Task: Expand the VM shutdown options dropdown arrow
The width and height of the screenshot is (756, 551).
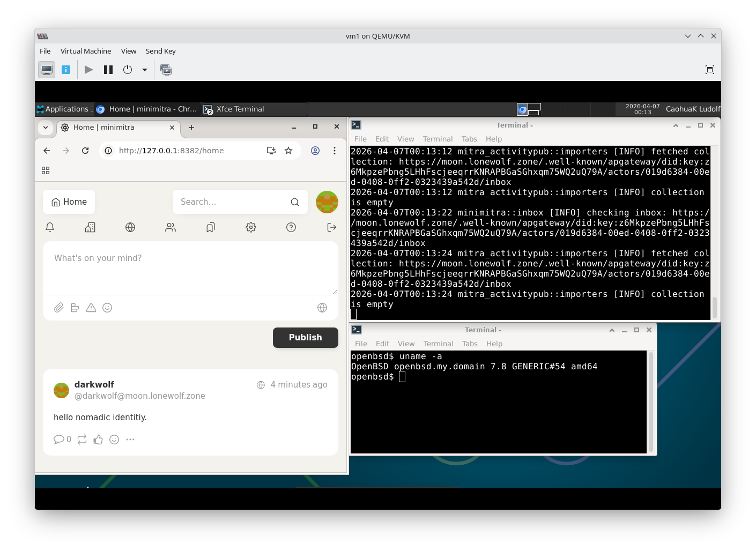Action: [x=145, y=70]
